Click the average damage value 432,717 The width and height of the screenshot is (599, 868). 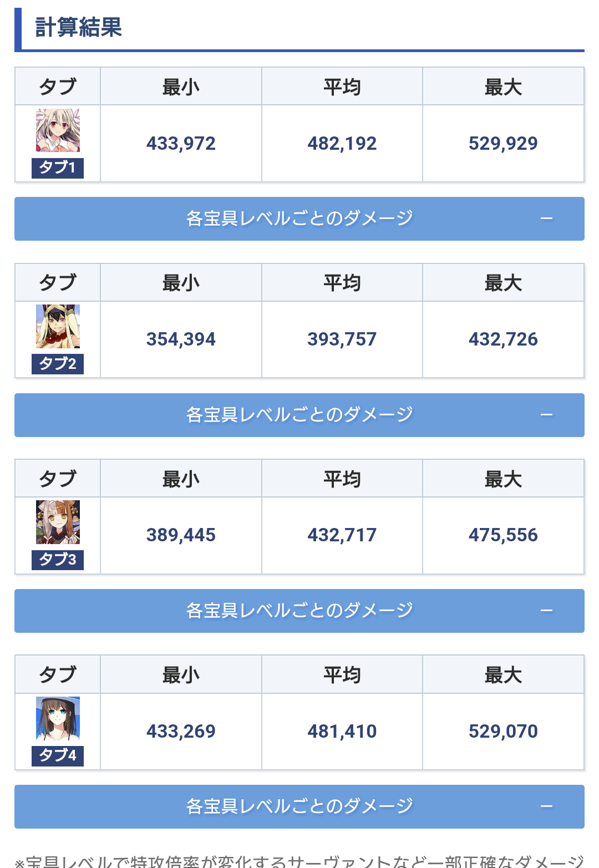point(342,535)
